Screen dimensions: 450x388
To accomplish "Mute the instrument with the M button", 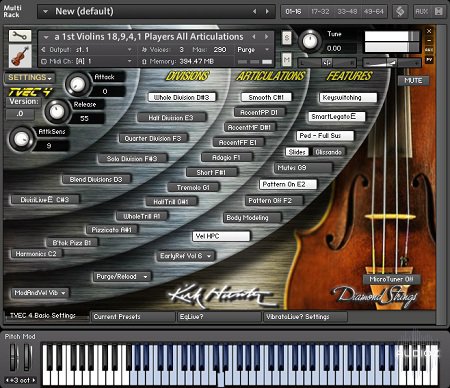I will (286, 60).
